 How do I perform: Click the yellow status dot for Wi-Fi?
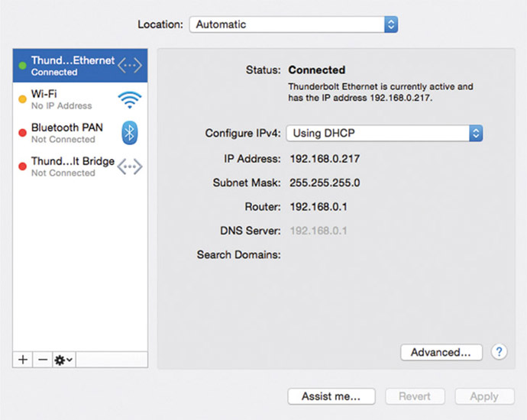(22, 99)
